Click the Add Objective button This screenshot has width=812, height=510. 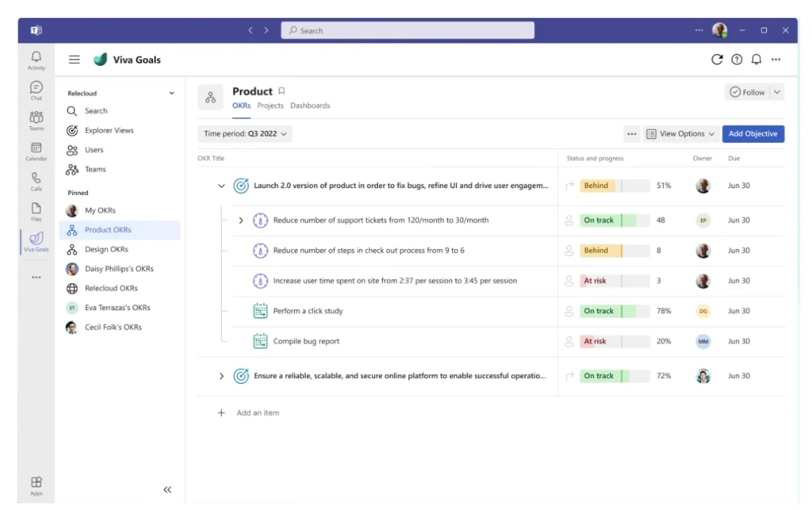753,134
